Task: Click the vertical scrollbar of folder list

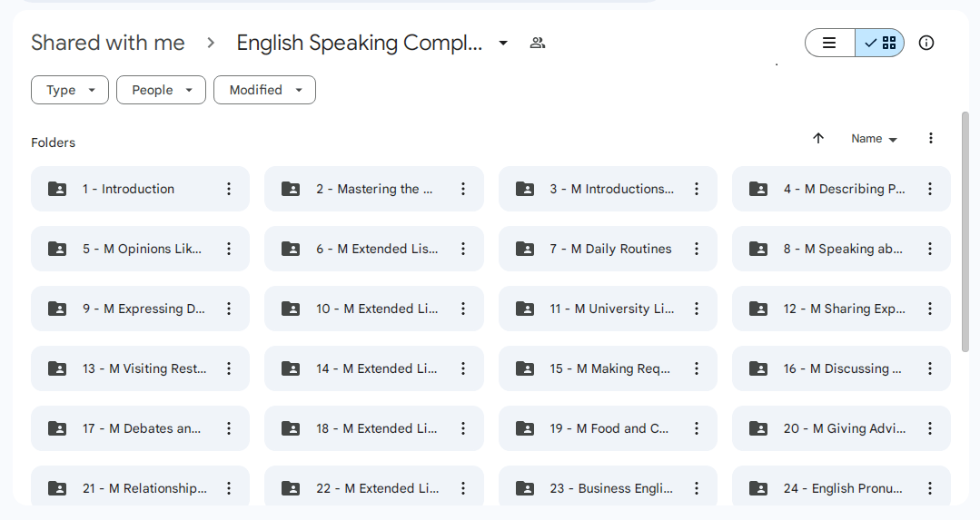Action: point(965,231)
